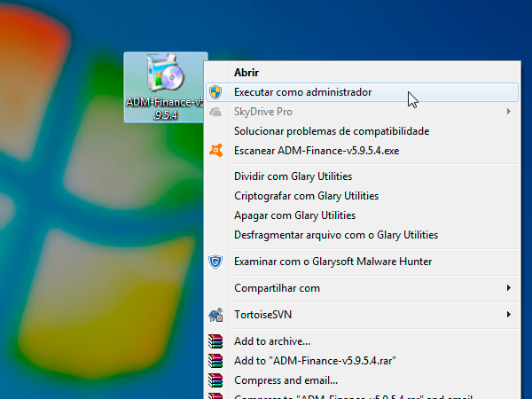This screenshot has height=399, width=532.
Task: Choose Executar como administrador
Action: click(x=362, y=92)
